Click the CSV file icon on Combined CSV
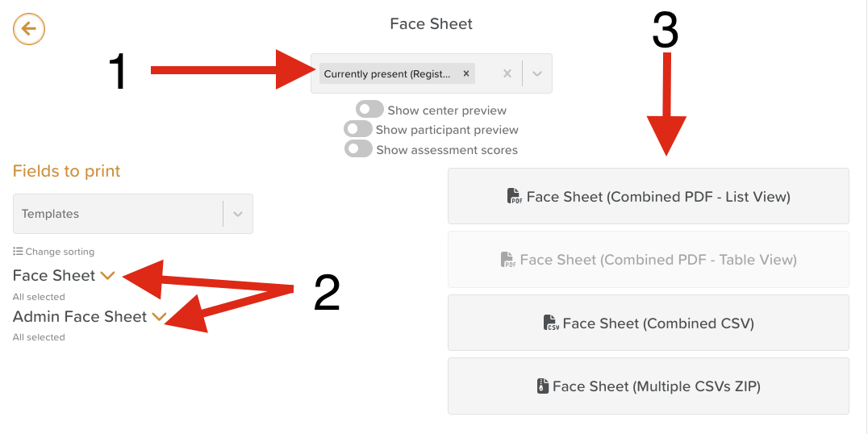 click(x=551, y=323)
